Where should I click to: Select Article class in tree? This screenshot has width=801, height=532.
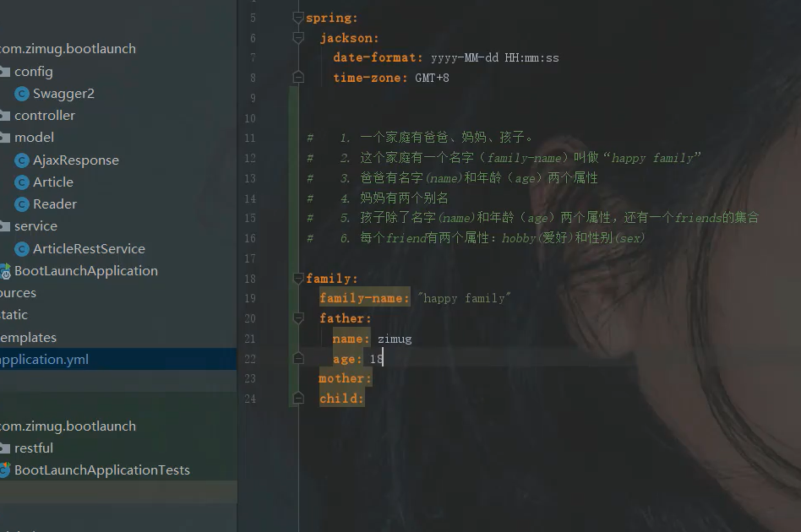coord(53,182)
